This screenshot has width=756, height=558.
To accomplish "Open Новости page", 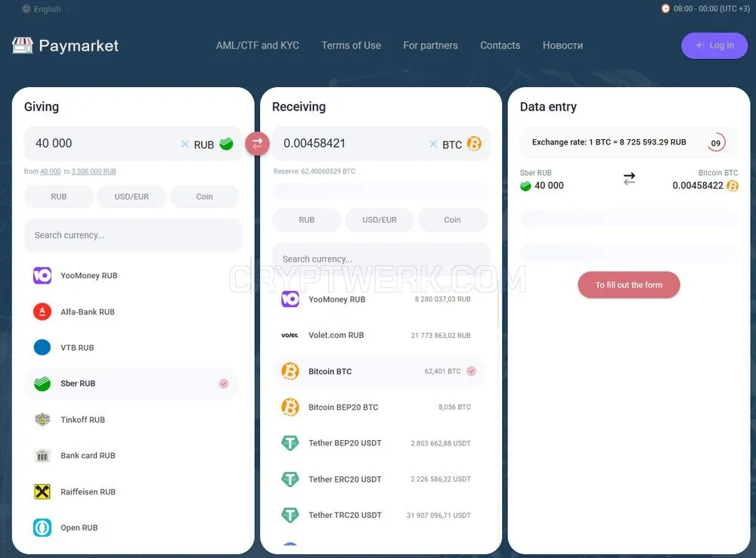I will pyautogui.click(x=562, y=45).
